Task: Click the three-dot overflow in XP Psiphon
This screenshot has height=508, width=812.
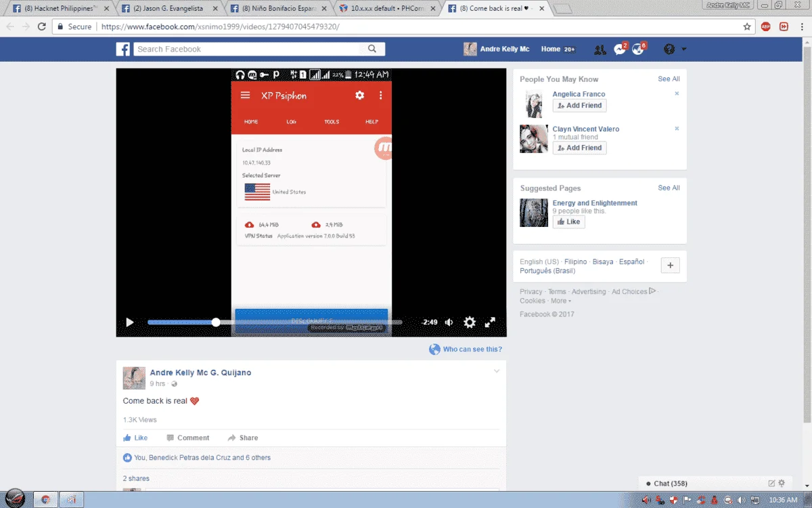Action: [x=381, y=96]
